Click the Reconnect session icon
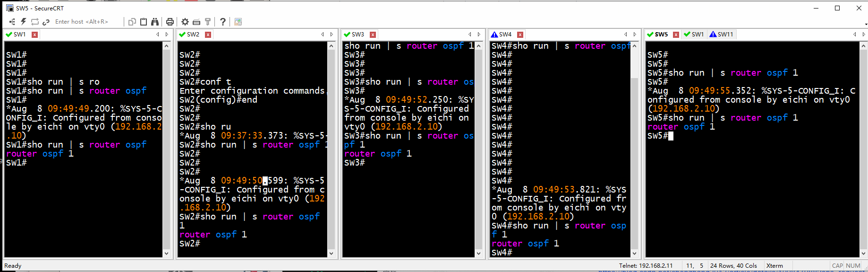This screenshot has width=868, height=272. 34,22
